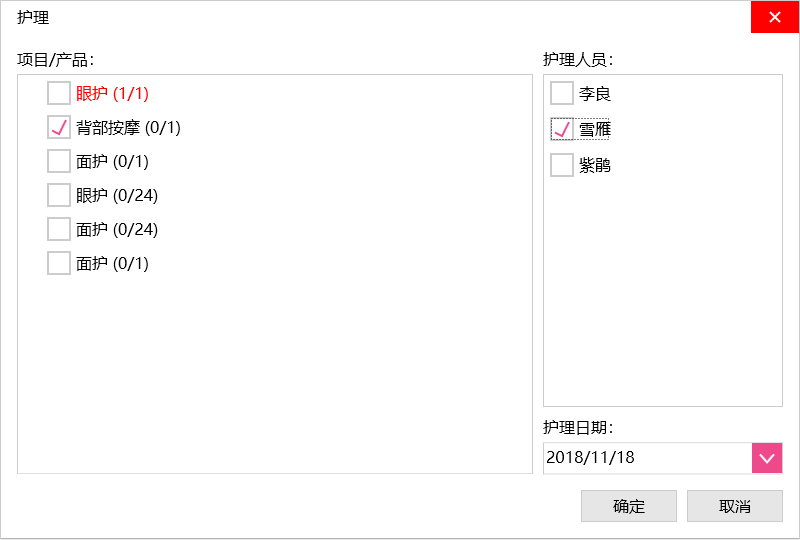Viewport: 800px width, 540px height.
Task: Check the 面护 (0/1) directly below 背部按摩
Action: [x=59, y=162]
